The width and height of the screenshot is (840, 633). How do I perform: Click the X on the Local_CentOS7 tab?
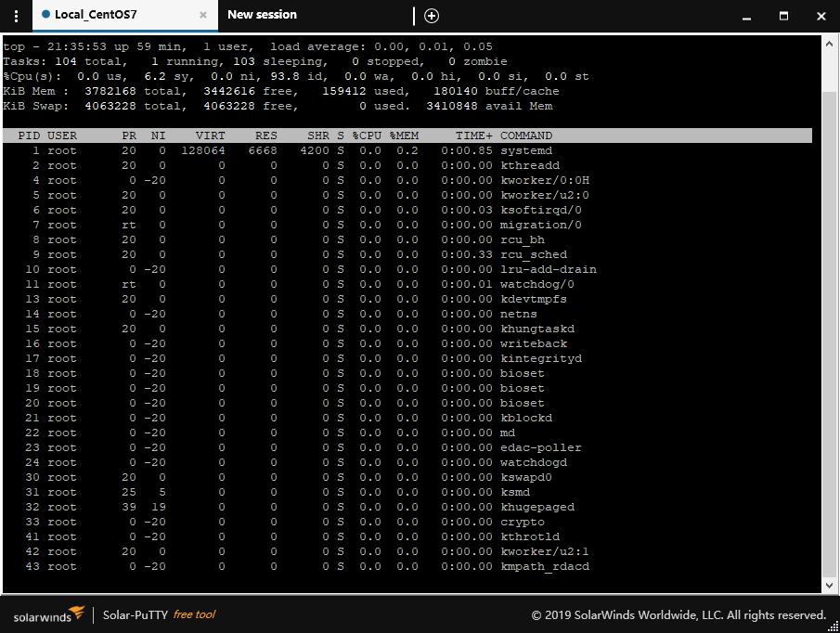point(202,16)
